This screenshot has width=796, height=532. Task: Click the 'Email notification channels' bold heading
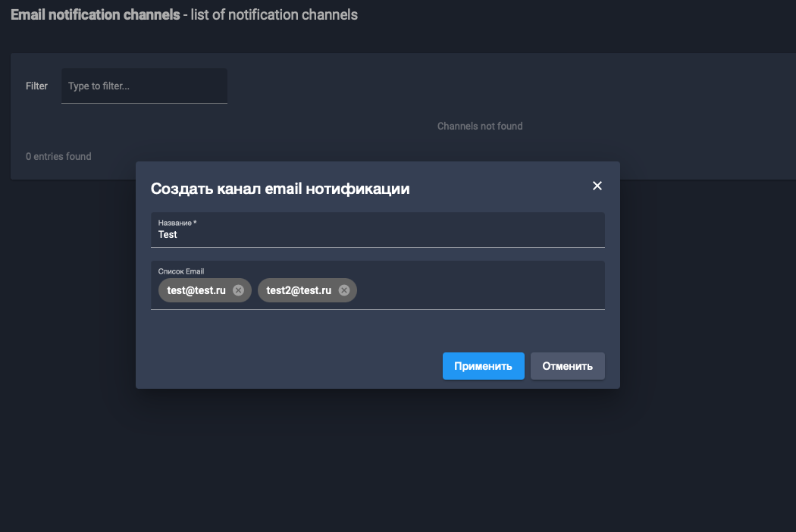coord(95,14)
